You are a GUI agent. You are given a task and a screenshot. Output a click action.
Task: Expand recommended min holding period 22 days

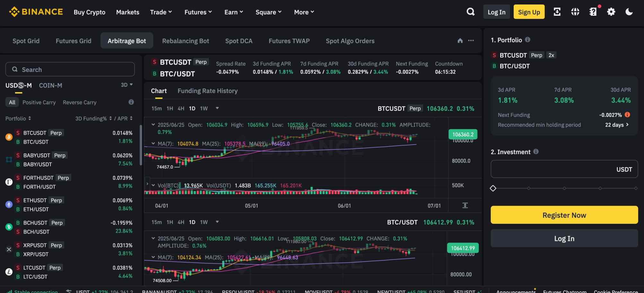click(616, 125)
